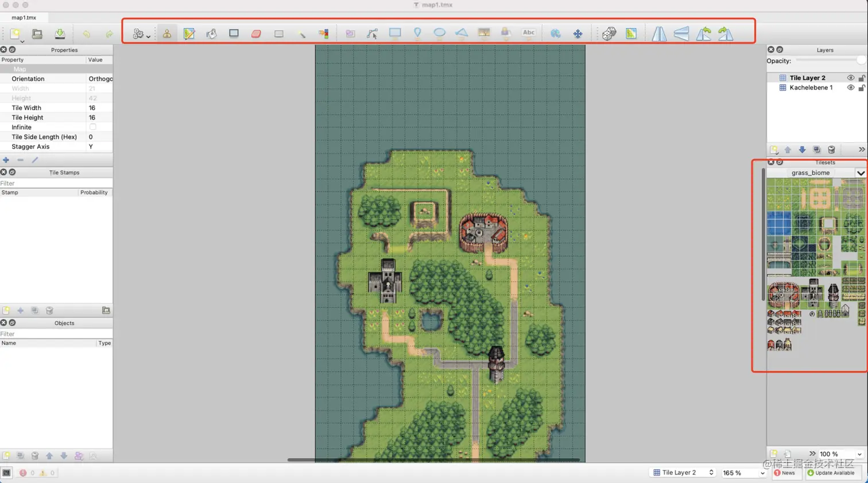Expand Layers toolbar overflow chevron
Image resolution: width=868 pixels, height=483 pixels.
point(862,150)
